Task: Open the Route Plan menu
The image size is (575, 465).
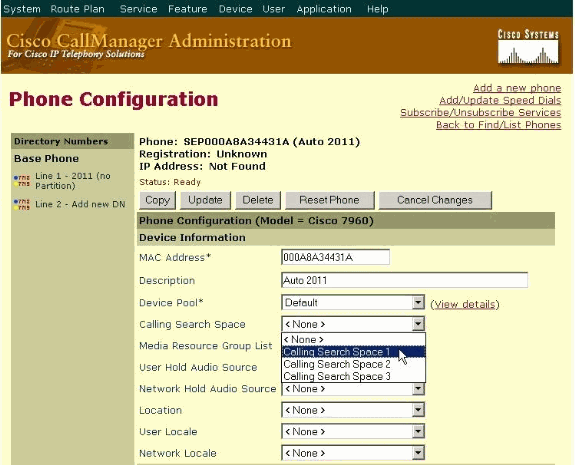Action: point(77,9)
